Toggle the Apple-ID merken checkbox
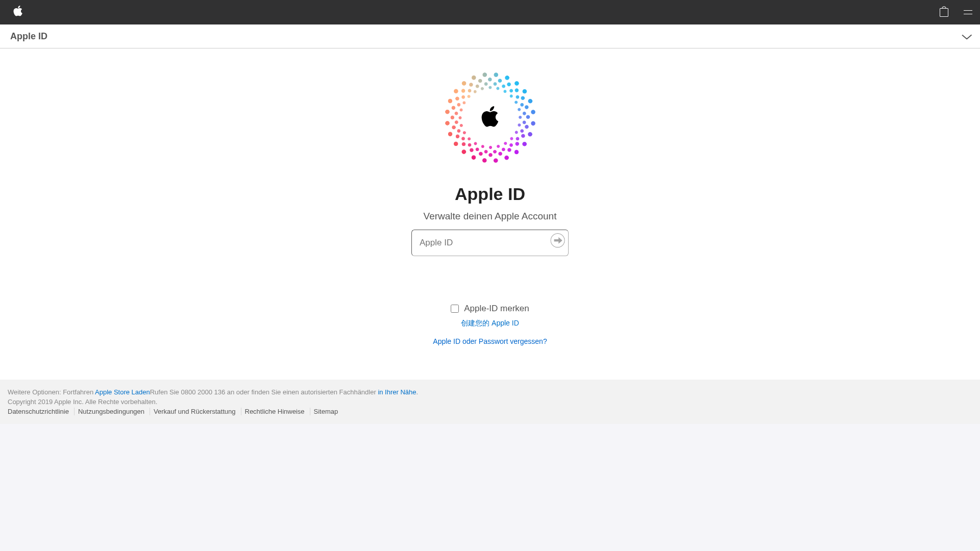The image size is (980, 551). click(455, 309)
